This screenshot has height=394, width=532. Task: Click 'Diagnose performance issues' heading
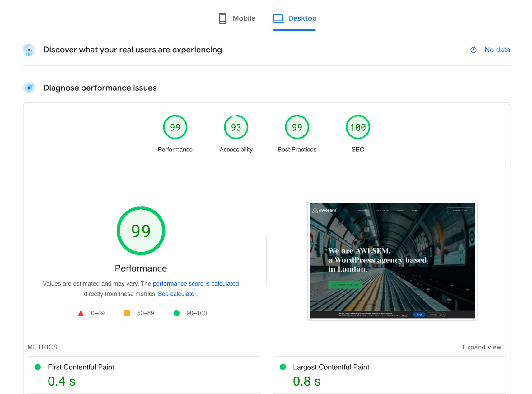pos(100,88)
